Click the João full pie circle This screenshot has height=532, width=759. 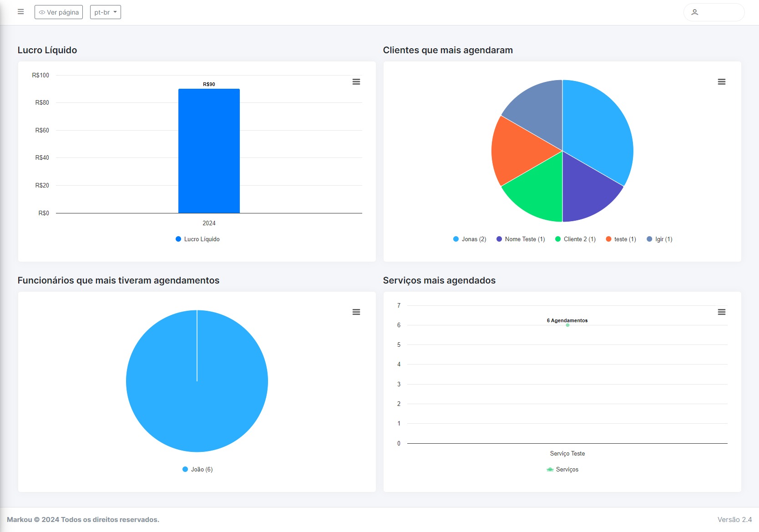[x=197, y=381]
